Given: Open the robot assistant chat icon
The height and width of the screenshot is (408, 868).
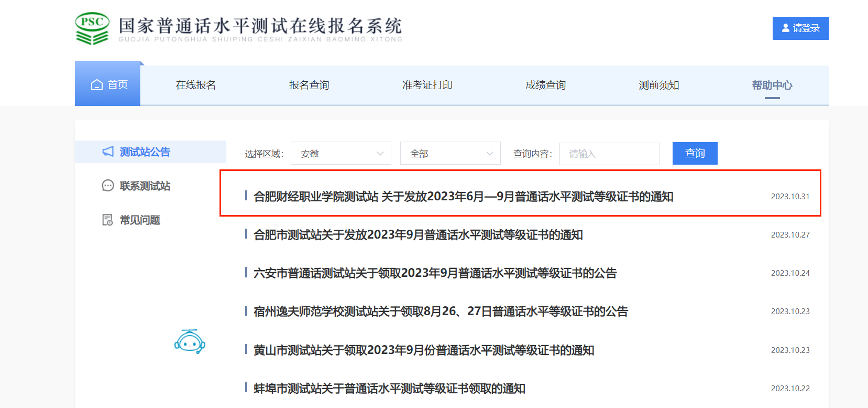Looking at the screenshot, I should pos(190,342).
